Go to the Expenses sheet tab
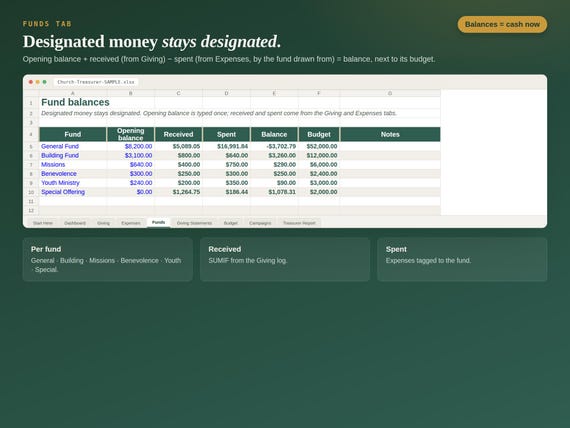The width and height of the screenshot is (570, 428). pos(131,223)
